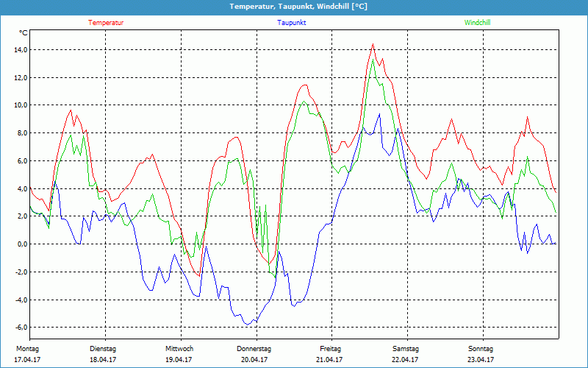Click the Freitag day label
Screen dimensions: 588x368
point(330,349)
